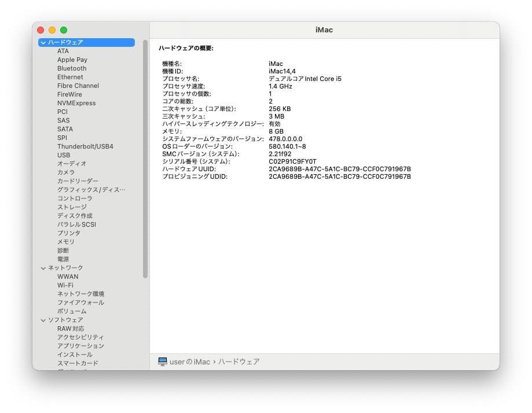This screenshot has width=532, height=413.
Task: Collapse the ハードウェア sidebar section
Action: (x=43, y=42)
